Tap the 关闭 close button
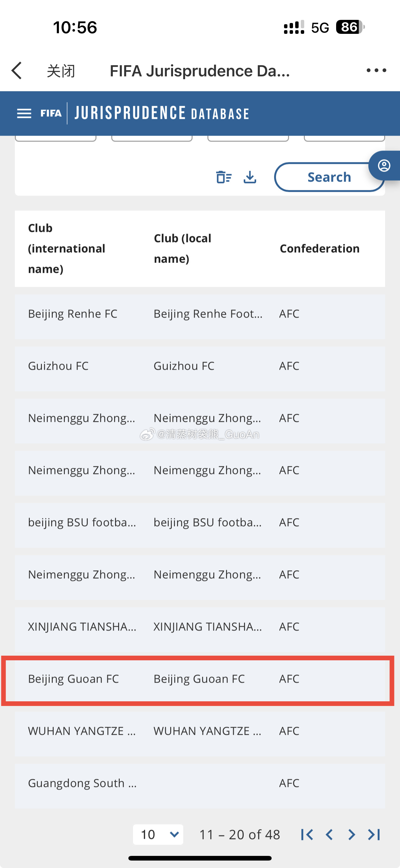Viewport: 400px width, 868px height. (x=61, y=71)
